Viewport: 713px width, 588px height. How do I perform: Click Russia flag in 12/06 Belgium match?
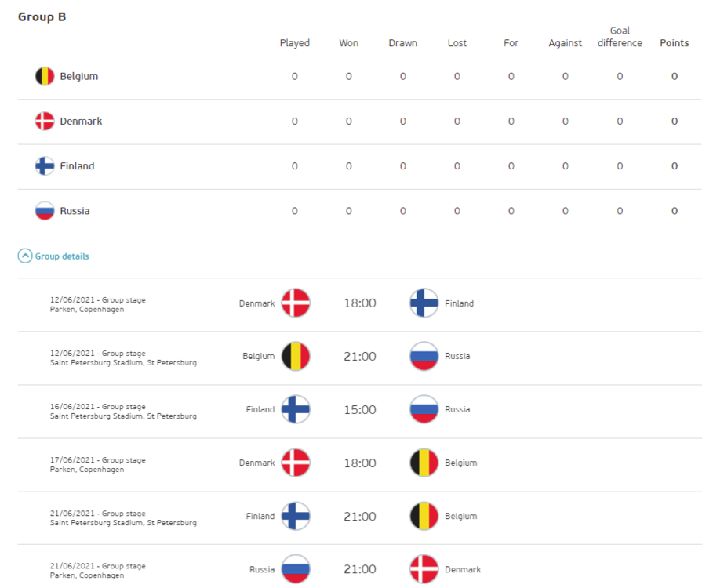point(424,356)
